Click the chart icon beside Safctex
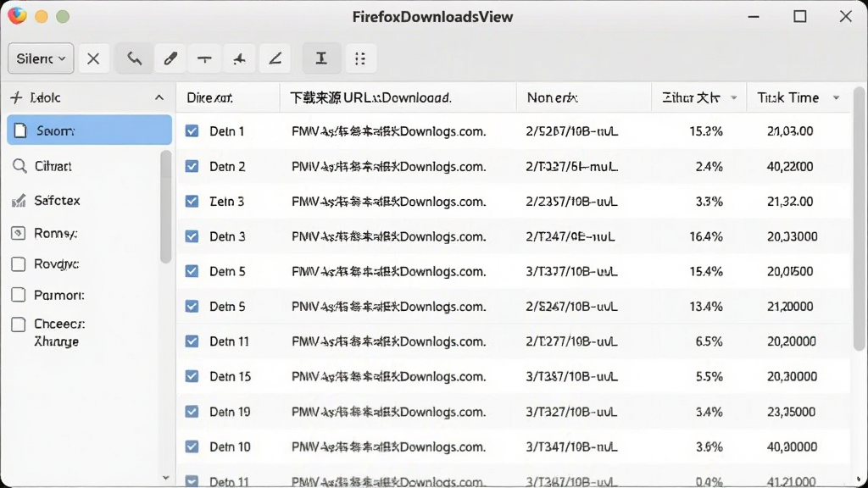The width and height of the screenshot is (868, 488). [x=19, y=200]
